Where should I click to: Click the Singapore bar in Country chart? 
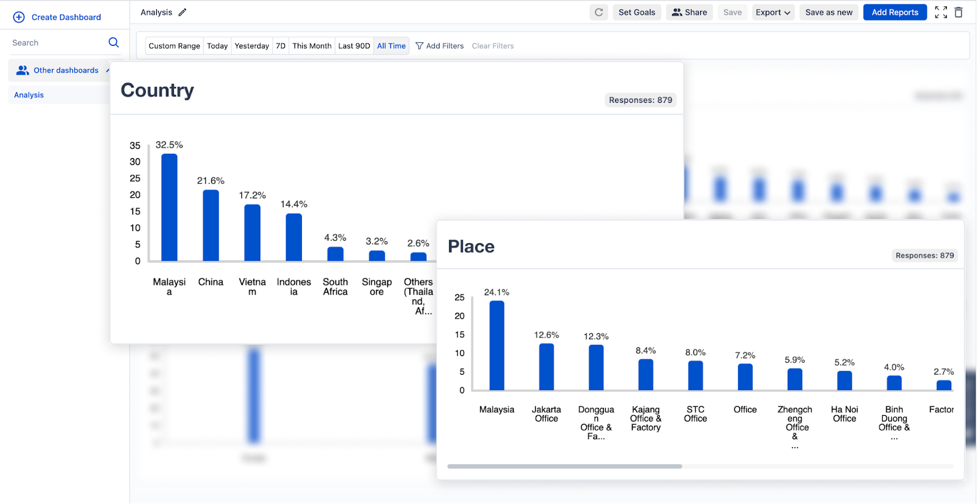click(x=377, y=256)
